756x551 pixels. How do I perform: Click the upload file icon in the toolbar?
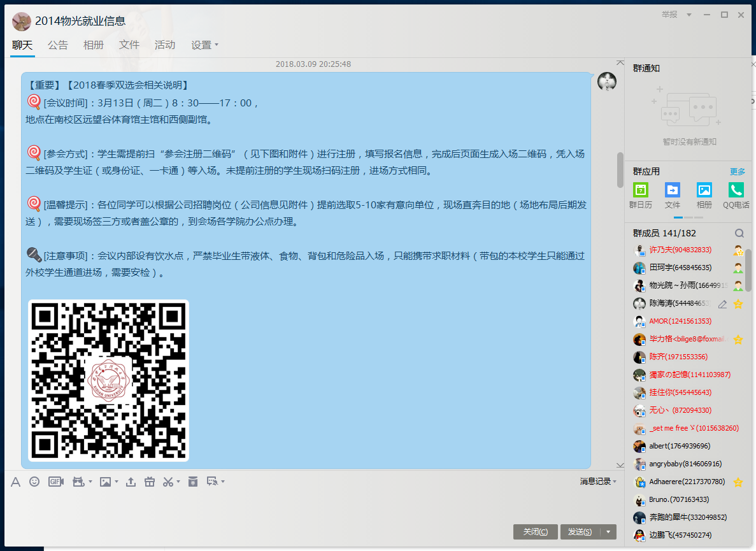pos(131,482)
